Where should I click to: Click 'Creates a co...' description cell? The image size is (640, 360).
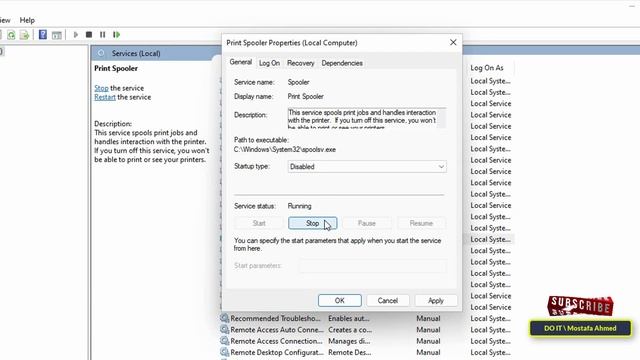[350, 329]
